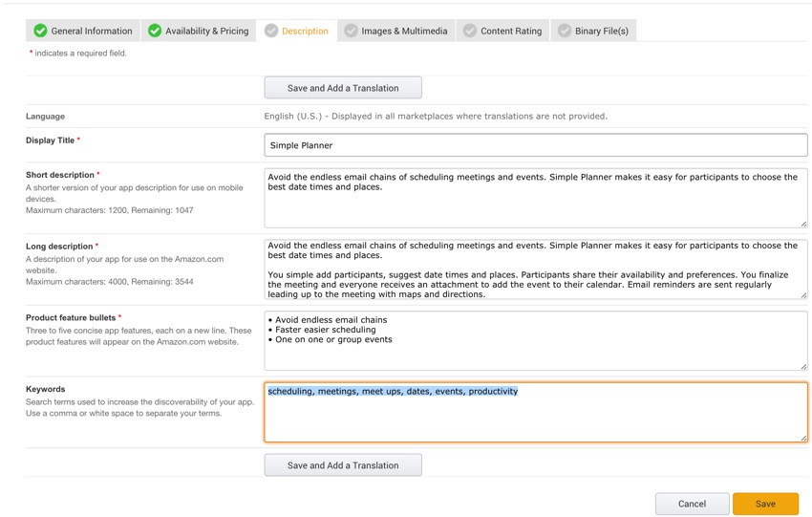Image resolution: width=812 pixels, height=517 pixels.
Task: Select the Binary File(s) tab
Action: (x=601, y=31)
